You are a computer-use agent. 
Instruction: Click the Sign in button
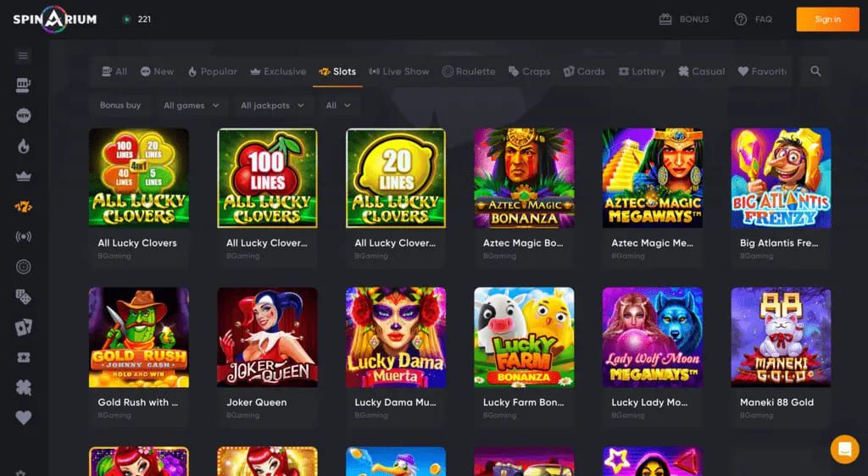(x=827, y=19)
